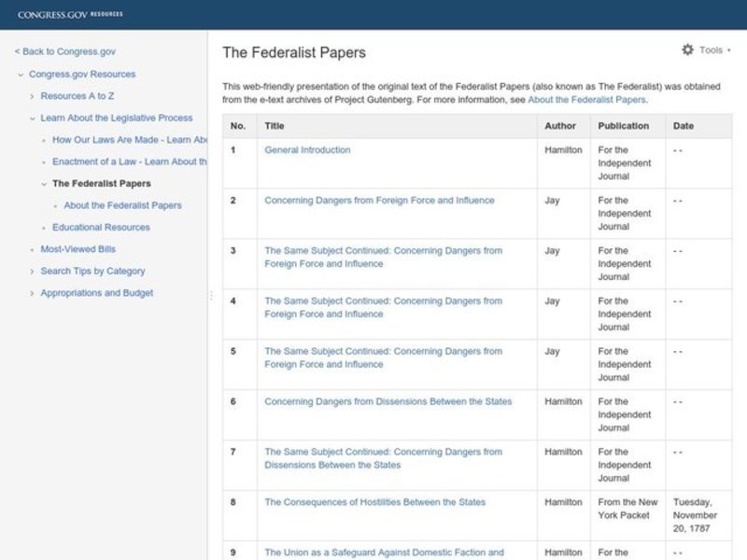
Task: Go back to Congress.gov
Action: pyautogui.click(x=64, y=52)
